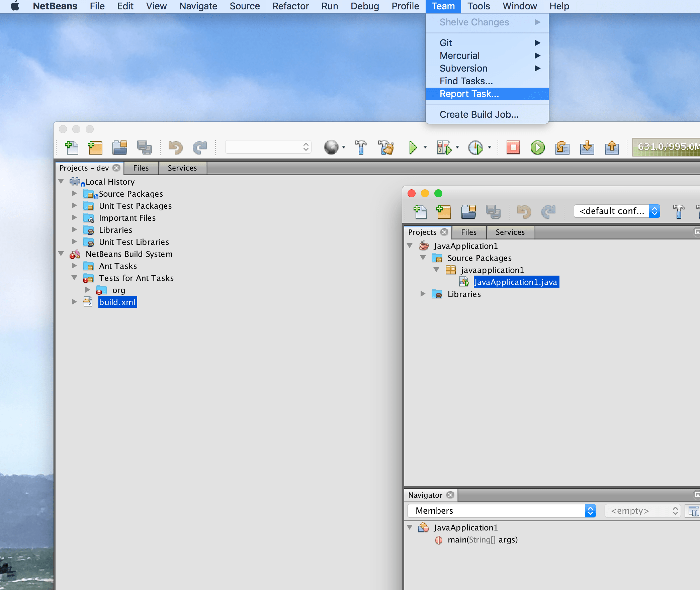This screenshot has height=590, width=700.
Task: Open the default config dropdown
Action: coord(617,211)
